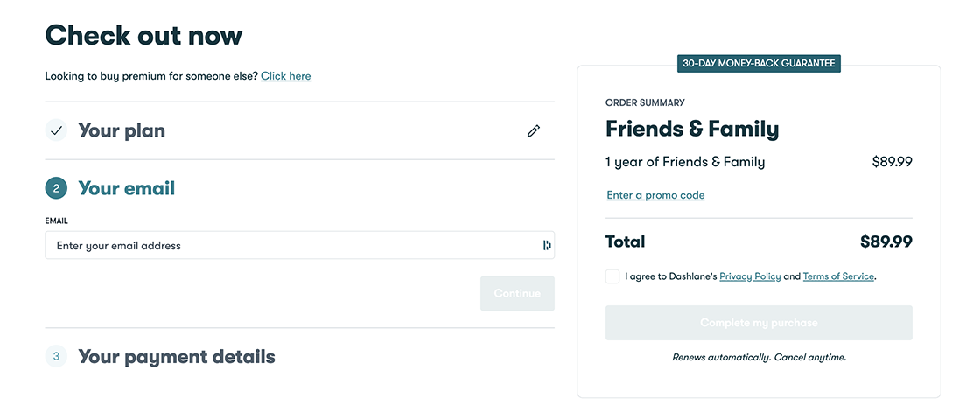Click the Dashlane autofill icon in email field
980x420 pixels.
[547, 246]
